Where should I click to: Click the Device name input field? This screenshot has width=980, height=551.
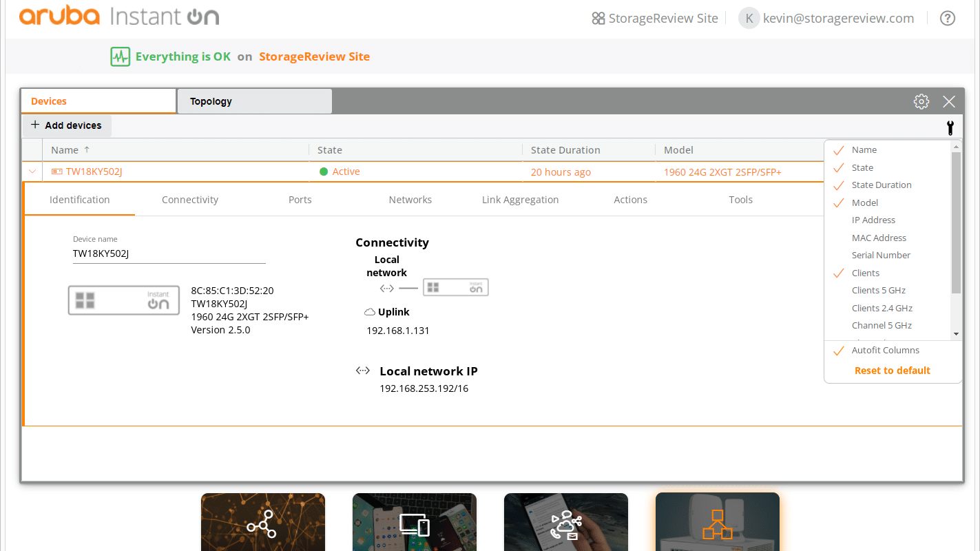pos(169,253)
